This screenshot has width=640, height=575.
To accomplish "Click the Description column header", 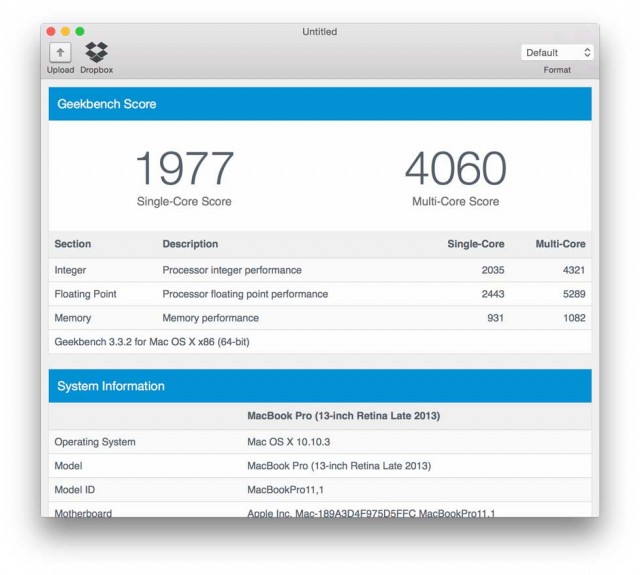I will (x=190, y=244).
